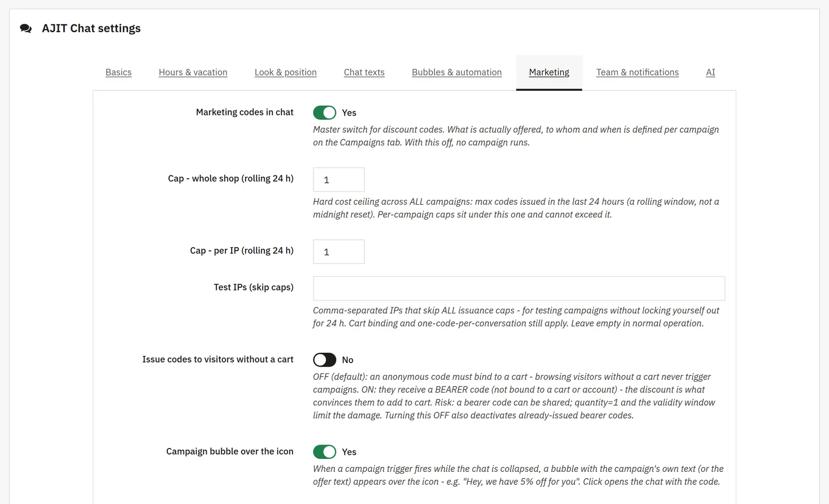This screenshot has height=504, width=829.
Task: Click the Cap - whole shop (rolling 24 h) label
Action: [231, 179]
